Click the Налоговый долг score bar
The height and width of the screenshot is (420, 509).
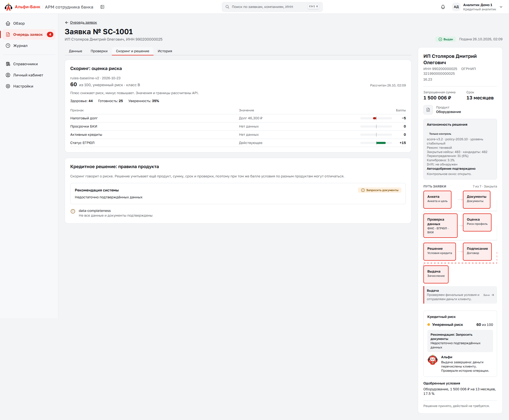376,118
